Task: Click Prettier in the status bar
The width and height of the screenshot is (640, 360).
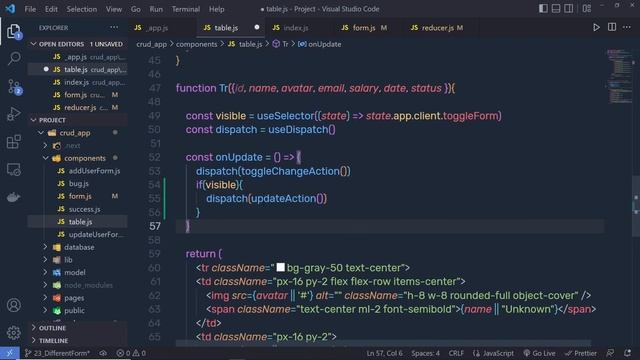Action: click(x=581, y=353)
